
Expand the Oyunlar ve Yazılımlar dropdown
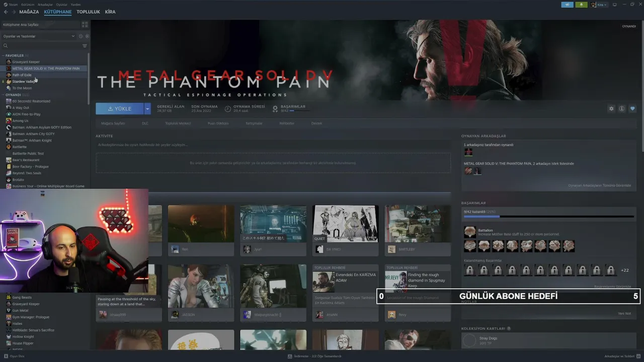pos(38,36)
